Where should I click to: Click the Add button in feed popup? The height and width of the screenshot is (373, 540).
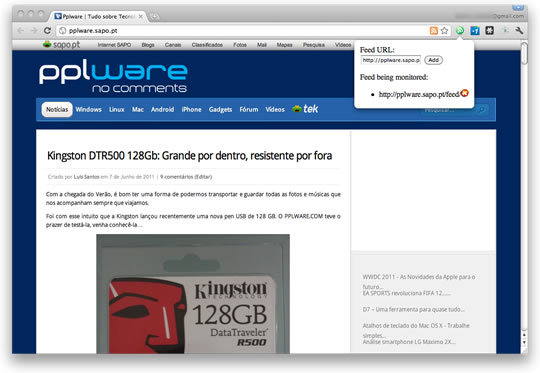point(433,60)
